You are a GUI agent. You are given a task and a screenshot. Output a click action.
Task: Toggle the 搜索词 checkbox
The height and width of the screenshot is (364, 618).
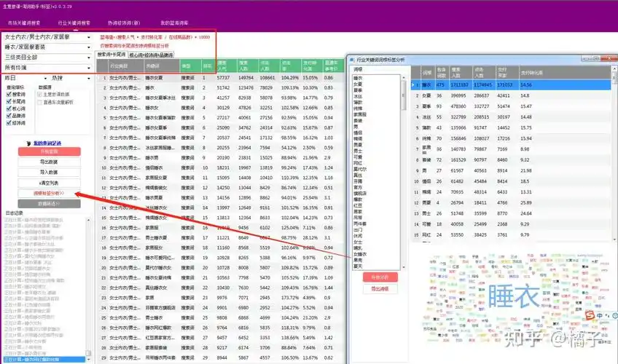pos(9,95)
